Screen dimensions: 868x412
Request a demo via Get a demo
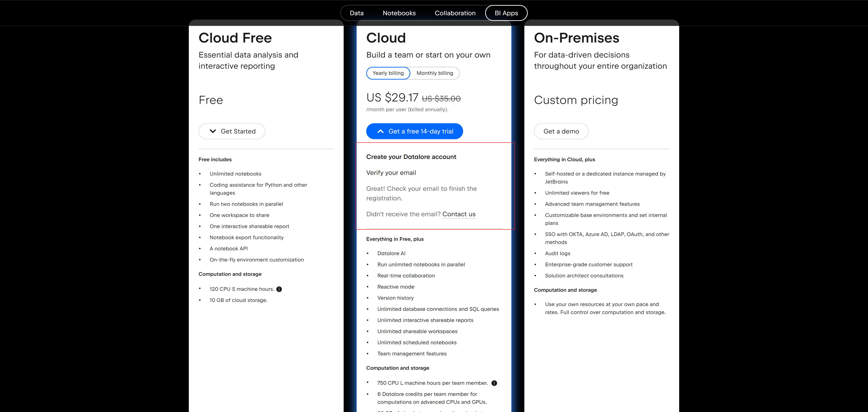click(561, 131)
